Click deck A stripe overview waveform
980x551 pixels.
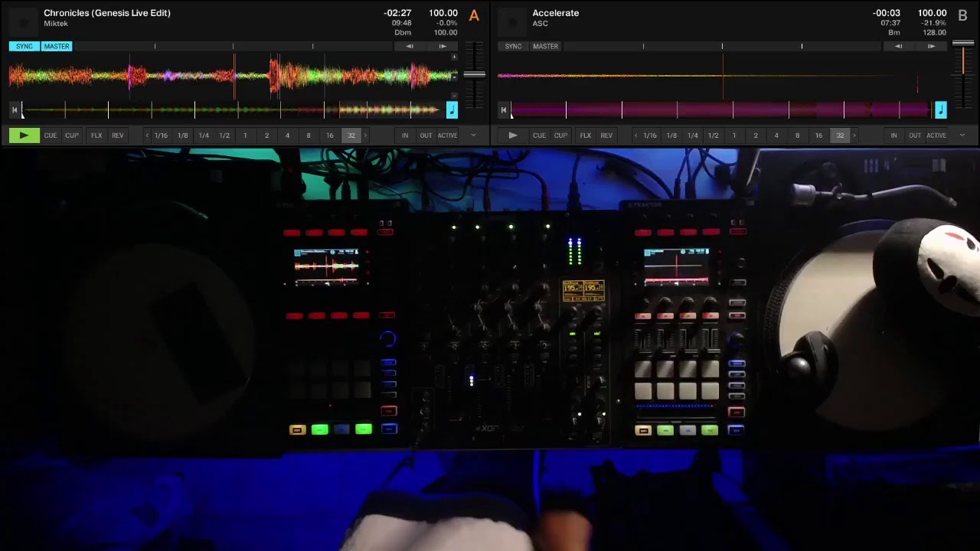click(234, 111)
